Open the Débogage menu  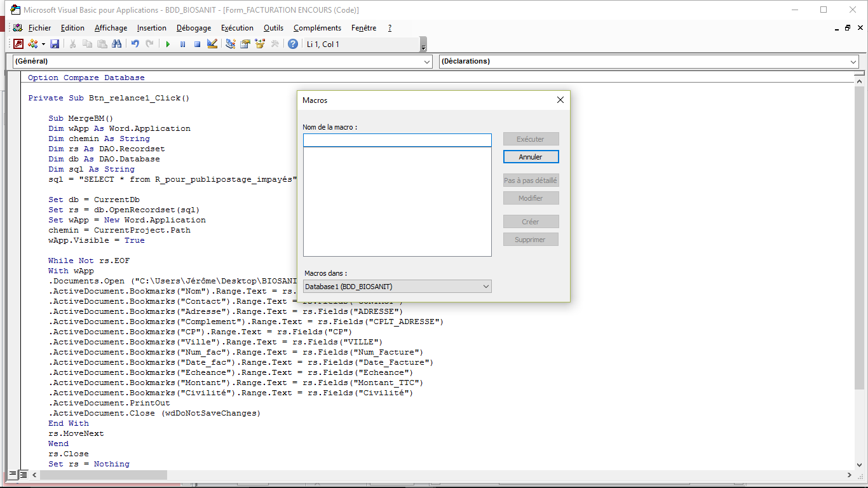[194, 28]
